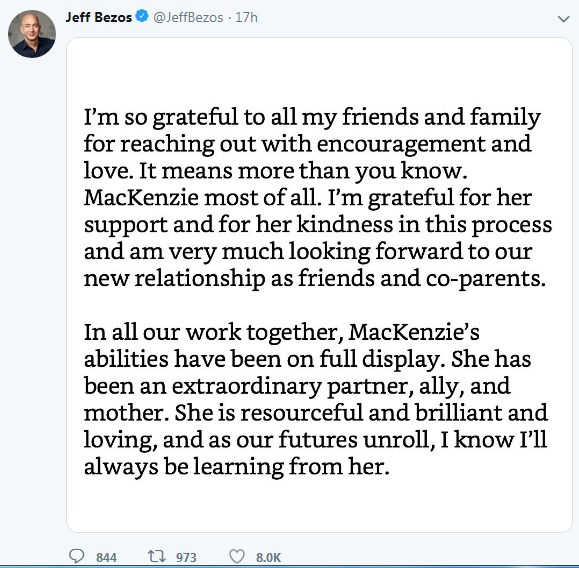This screenshot has height=568, width=579.
Task: Click the "always be learning from her." line
Action: [x=237, y=466]
